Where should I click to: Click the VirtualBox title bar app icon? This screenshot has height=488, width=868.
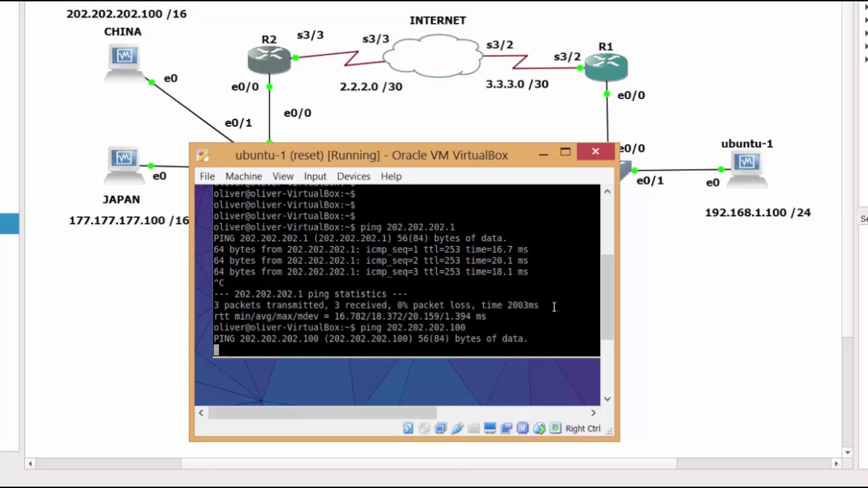(x=203, y=155)
